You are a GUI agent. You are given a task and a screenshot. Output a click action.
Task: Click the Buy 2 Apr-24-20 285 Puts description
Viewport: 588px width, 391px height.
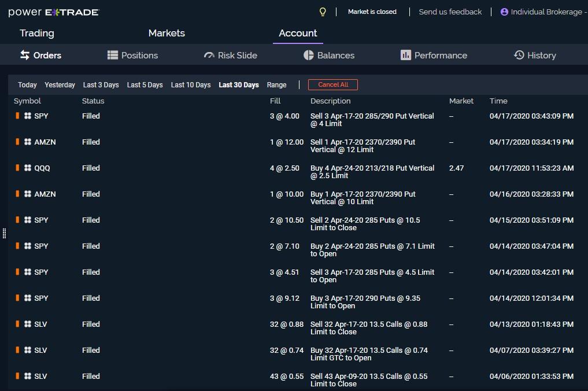point(372,250)
